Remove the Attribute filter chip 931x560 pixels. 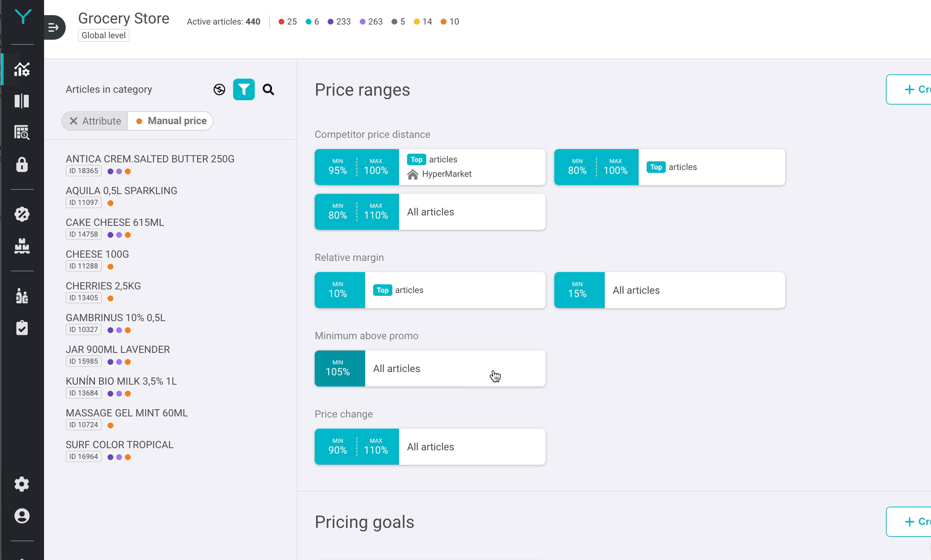(x=74, y=121)
